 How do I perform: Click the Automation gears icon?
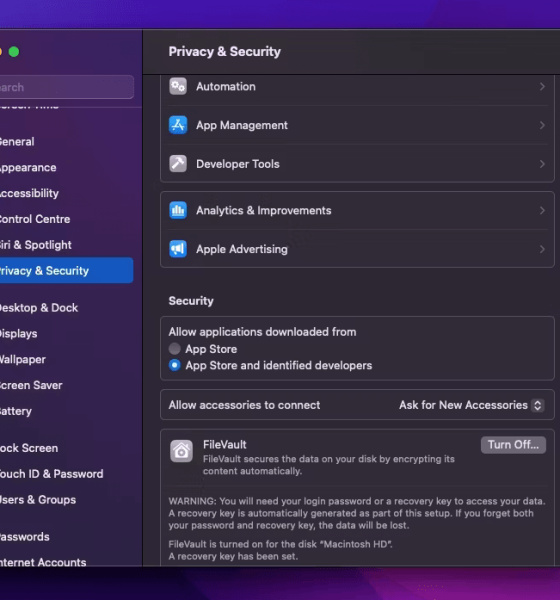point(178,86)
